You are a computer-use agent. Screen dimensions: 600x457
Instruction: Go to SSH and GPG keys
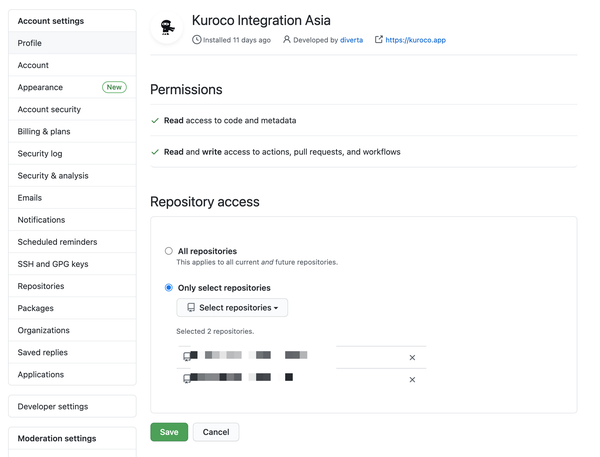(x=72, y=264)
